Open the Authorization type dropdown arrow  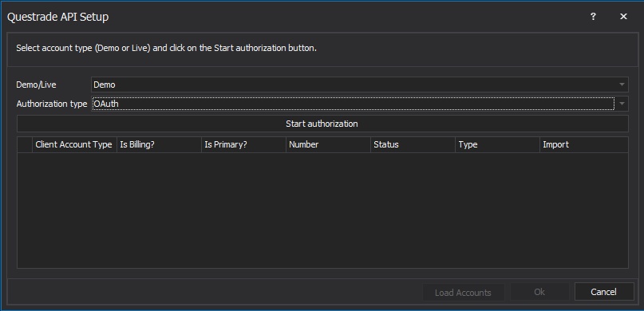point(622,104)
